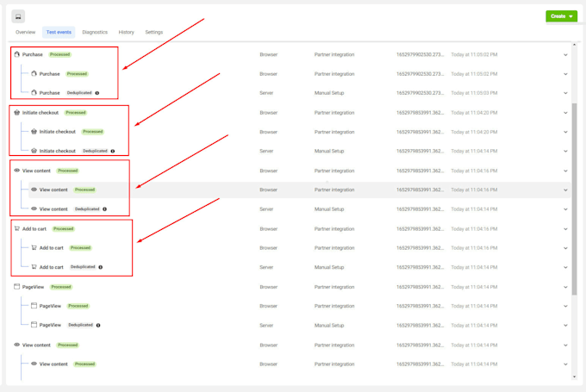Click 'Manual Setup' in the Deduplicated Purchase row
586x392 pixels.
pyautogui.click(x=329, y=93)
